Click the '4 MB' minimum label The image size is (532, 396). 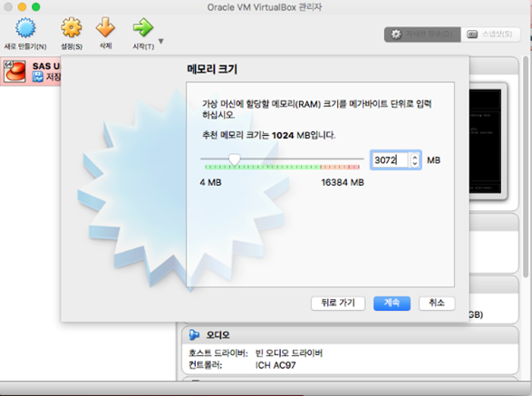click(x=210, y=182)
